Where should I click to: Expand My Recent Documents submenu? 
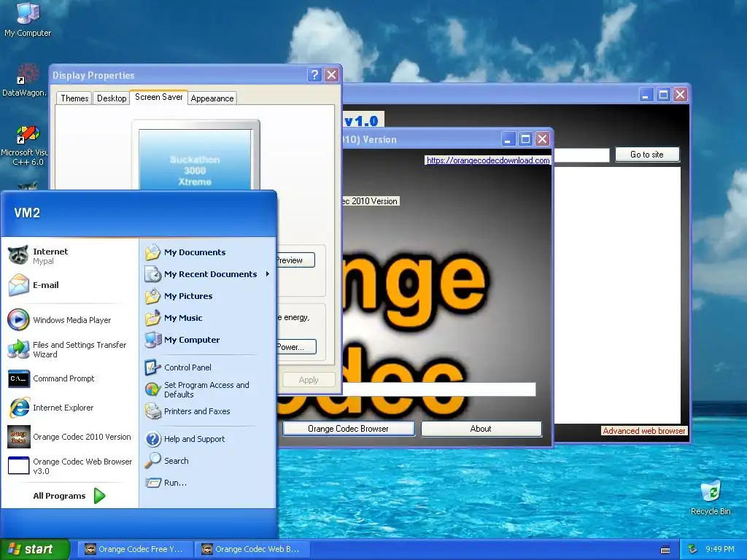tap(208, 274)
